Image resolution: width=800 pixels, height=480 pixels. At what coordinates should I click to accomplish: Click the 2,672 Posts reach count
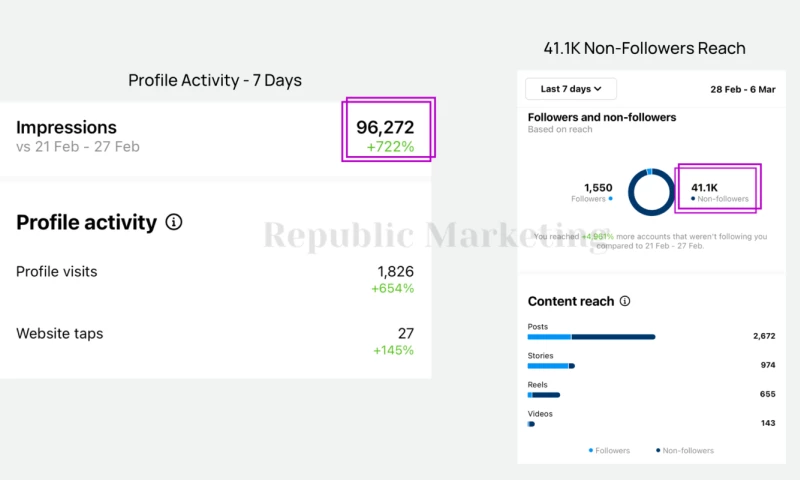764,337
